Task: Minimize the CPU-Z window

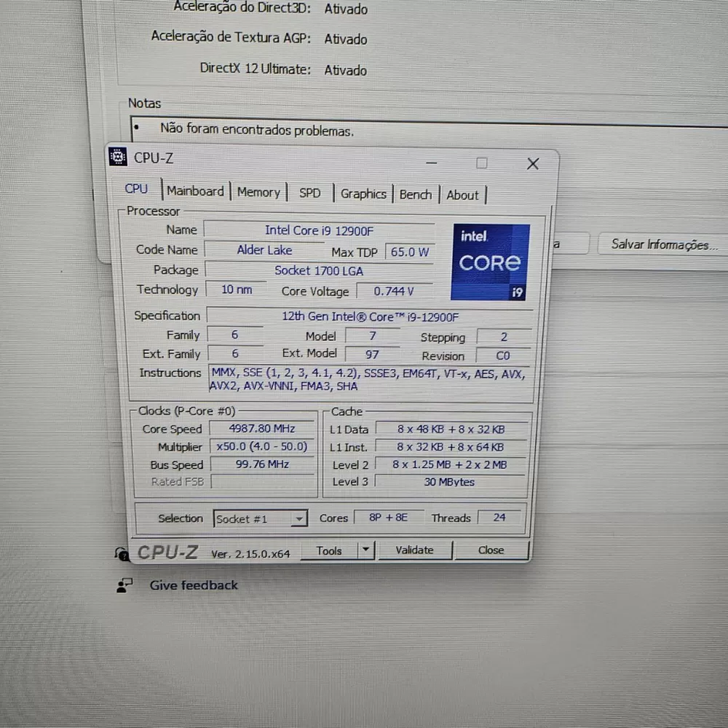Action: tap(431, 163)
